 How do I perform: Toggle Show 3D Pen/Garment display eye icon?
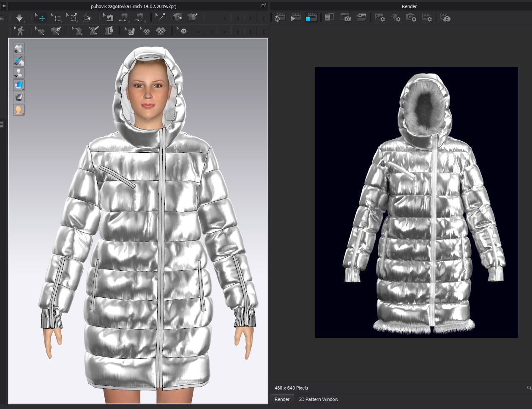pos(19,61)
